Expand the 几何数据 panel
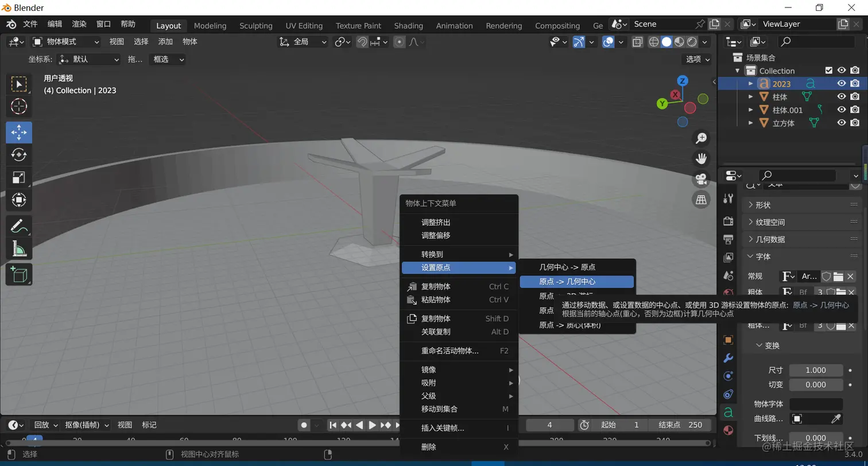868x466 pixels. coord(803,239)
